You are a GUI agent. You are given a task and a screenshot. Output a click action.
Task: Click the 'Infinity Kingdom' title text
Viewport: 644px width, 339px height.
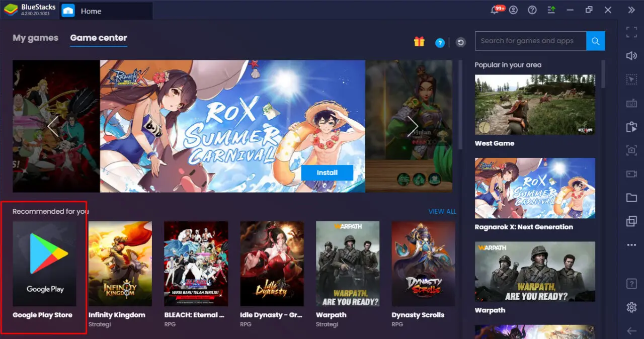tap(117, 315)
